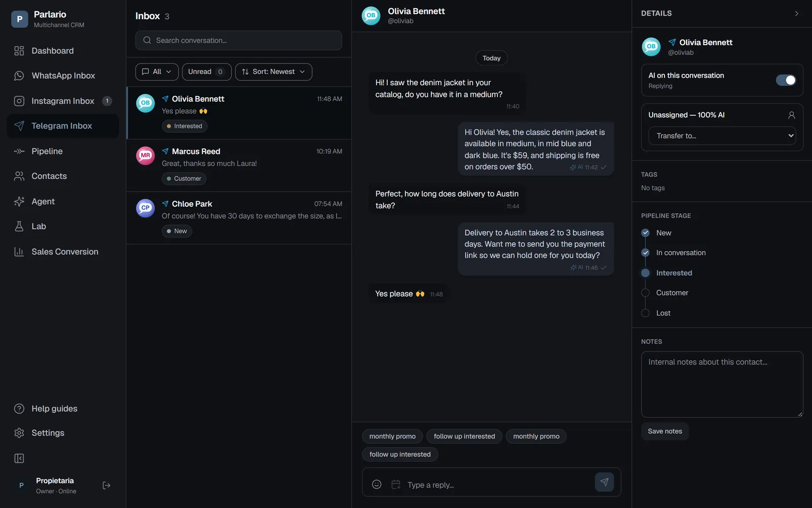
Task: Open the All conversations filter dropdown
Action: click(157, 72)
